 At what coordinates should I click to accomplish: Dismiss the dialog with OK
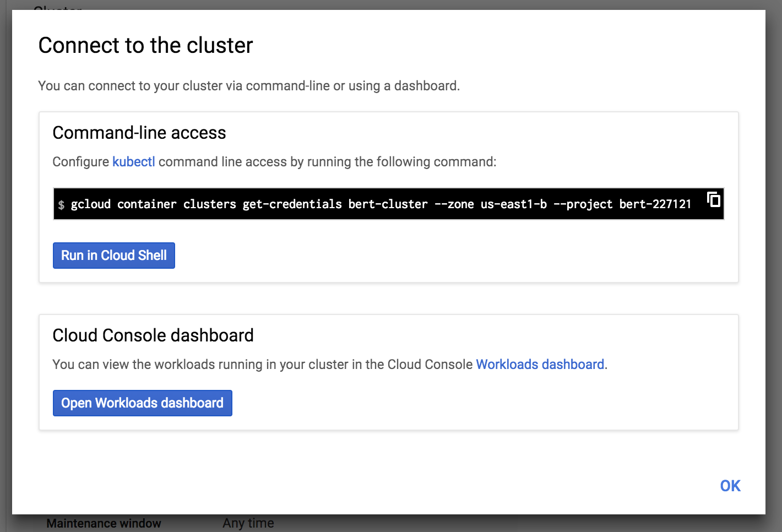coord(730,486)
